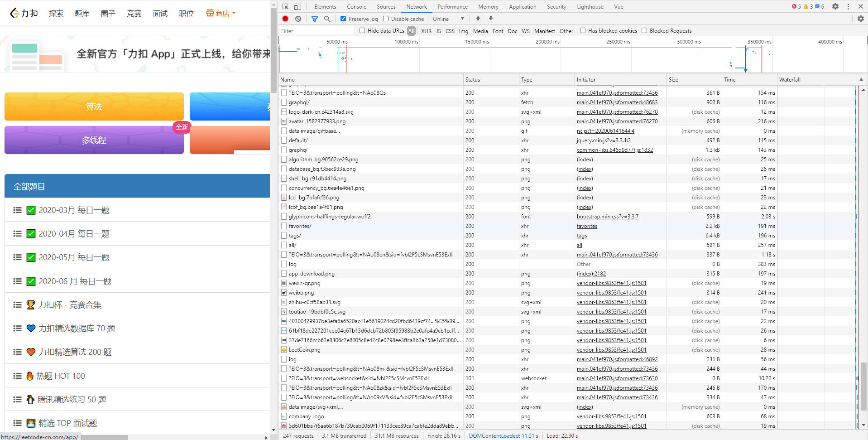Click the Name column header
The image size is (868, 440).
tap(371, 79)
